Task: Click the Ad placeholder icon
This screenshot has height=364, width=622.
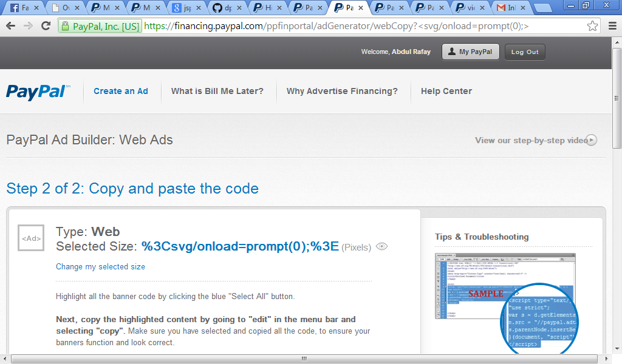Action: coord(31,238)
